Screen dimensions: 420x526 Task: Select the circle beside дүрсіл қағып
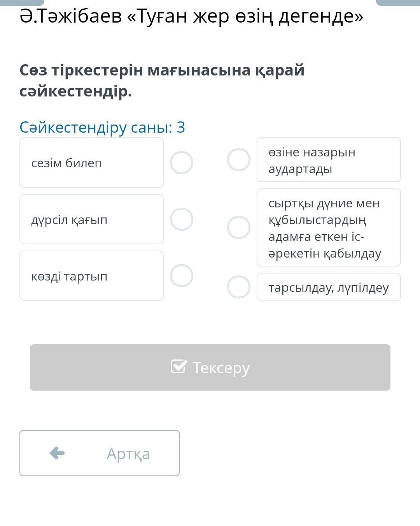182,219
